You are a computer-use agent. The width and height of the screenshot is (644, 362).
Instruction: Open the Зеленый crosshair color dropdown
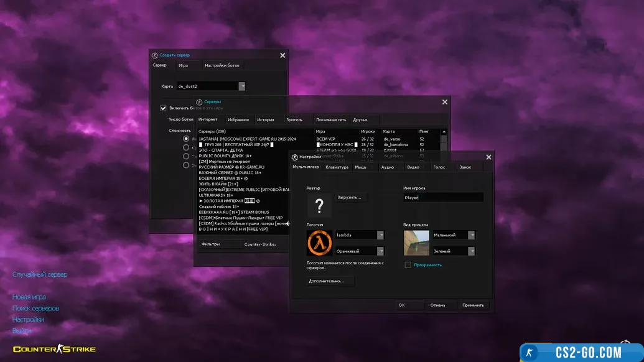click(x=471, y=251)
